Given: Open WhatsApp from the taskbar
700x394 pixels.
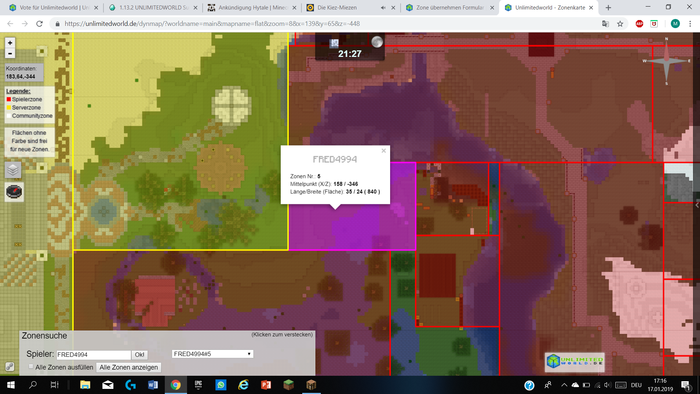Looking at the screenshot, I should coord(221,385).
